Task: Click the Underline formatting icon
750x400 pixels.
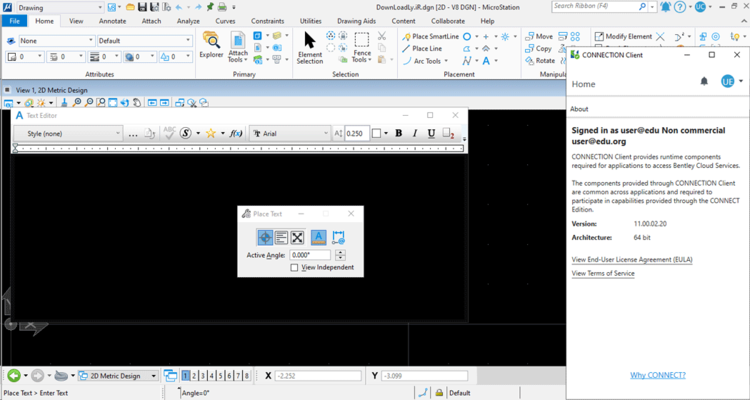Action: (x=432, y=133)
